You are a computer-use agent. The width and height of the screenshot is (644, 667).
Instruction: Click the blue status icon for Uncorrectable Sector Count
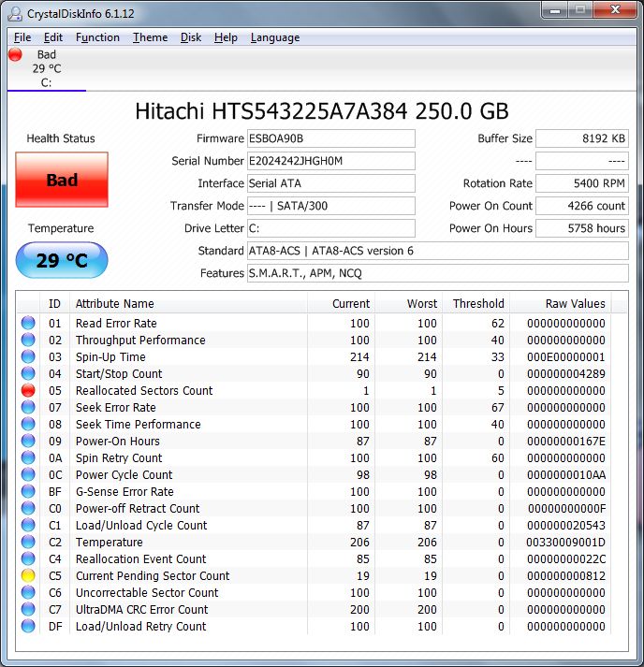point(28,592)
